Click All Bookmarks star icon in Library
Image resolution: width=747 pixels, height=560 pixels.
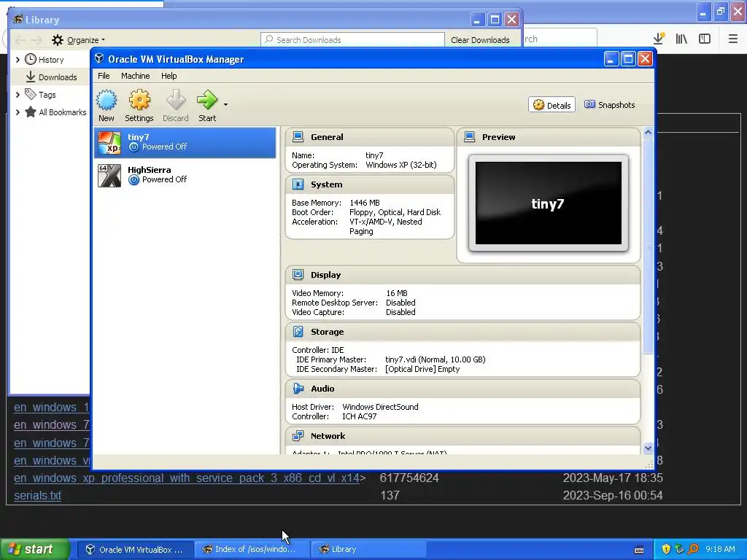(x=31, y=112)
